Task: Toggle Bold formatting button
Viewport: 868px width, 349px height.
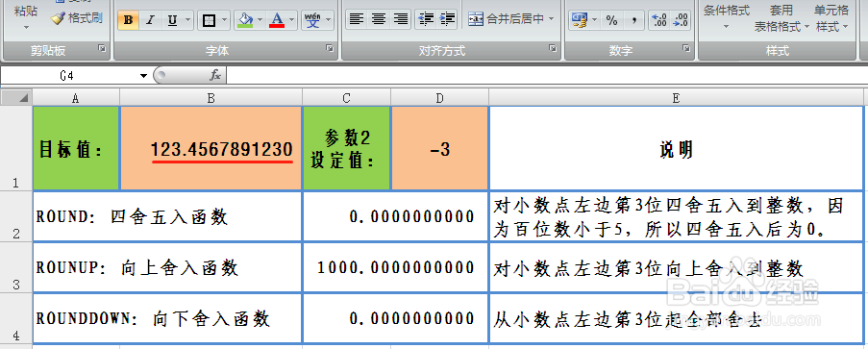Action: click(x=129, y=20)
